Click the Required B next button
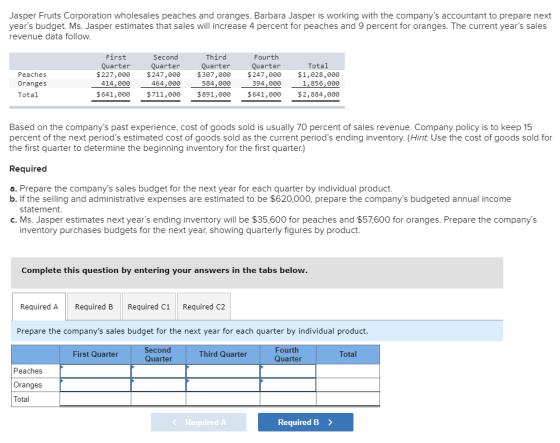560x443 pixels. click(306, 422)
